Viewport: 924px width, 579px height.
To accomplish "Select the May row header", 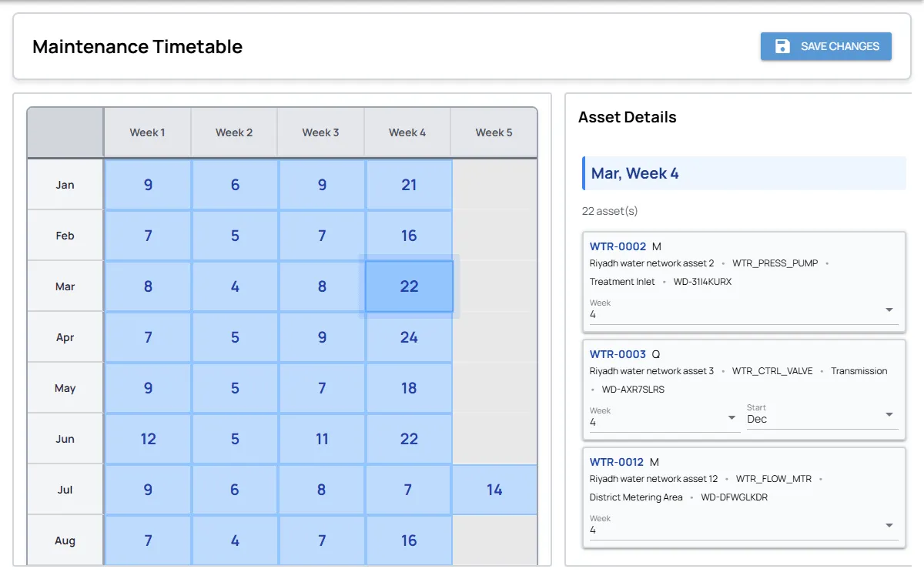I will click(x=65, y=388).
